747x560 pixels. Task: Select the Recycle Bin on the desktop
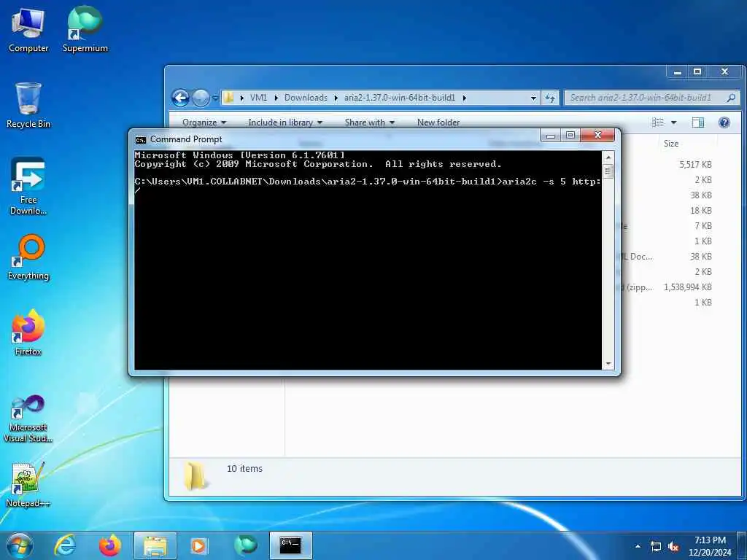28,105
